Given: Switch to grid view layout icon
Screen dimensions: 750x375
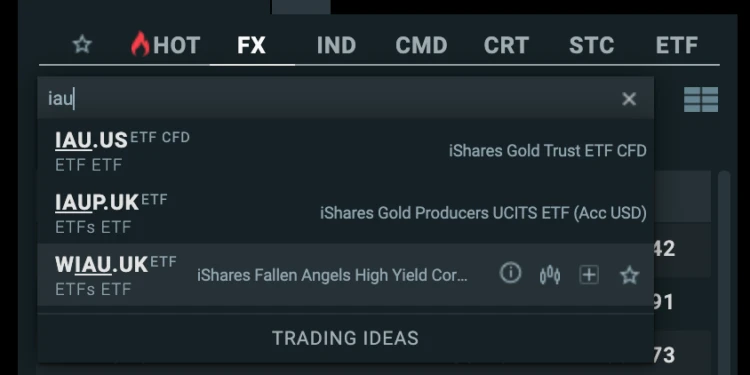Looking at the screenshot, I should click(x=701, y=99).
